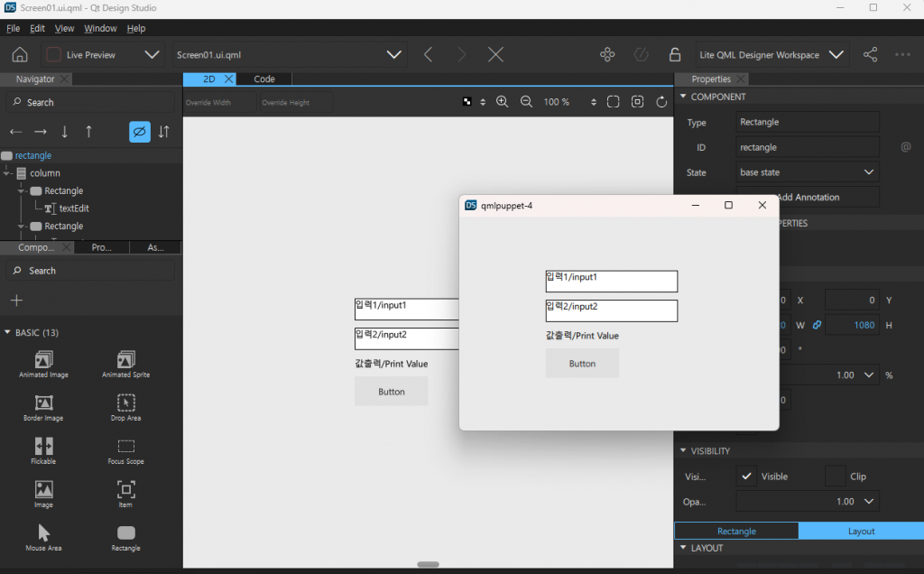Click the share icon in top toolbar

pyautogui.click(x=870, y=55)
